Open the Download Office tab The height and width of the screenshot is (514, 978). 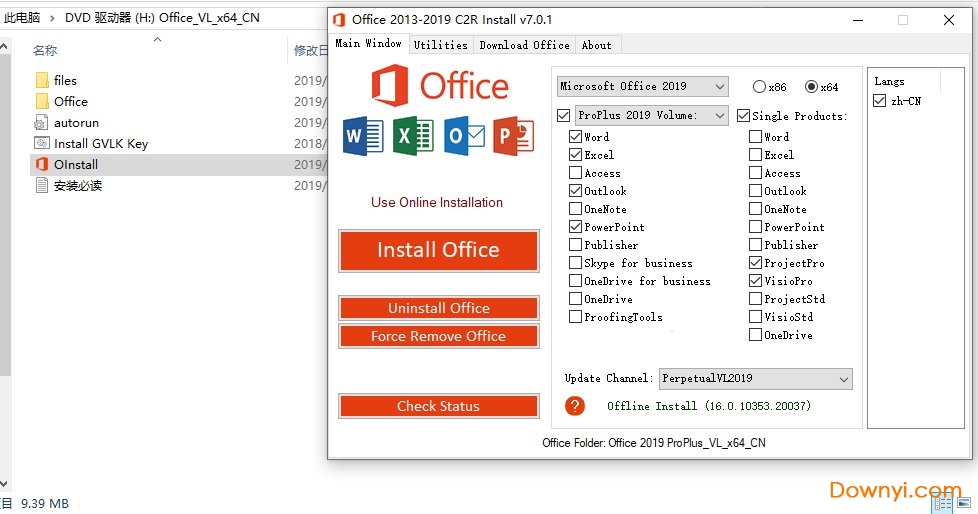click(x=524, y=45)
